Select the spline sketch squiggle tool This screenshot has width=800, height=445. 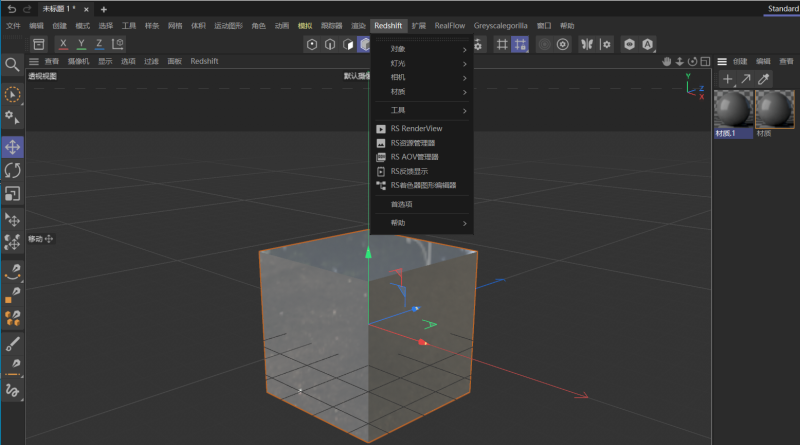tap(12, 391)
